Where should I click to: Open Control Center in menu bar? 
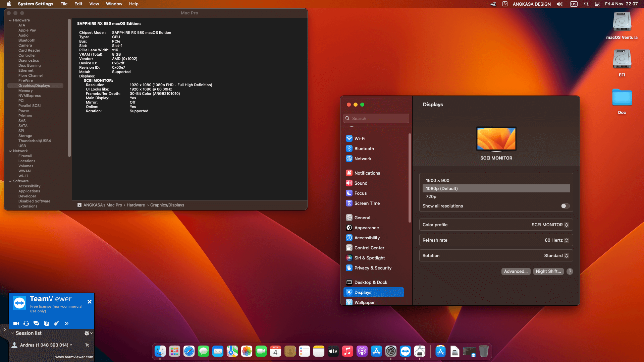[x=597, y=4]
